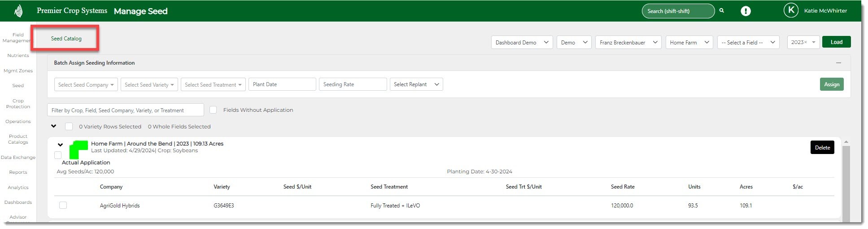Clear the 2023 year selection
The width and height of the screenshot is (868, 229).
(x=805, y=42)
